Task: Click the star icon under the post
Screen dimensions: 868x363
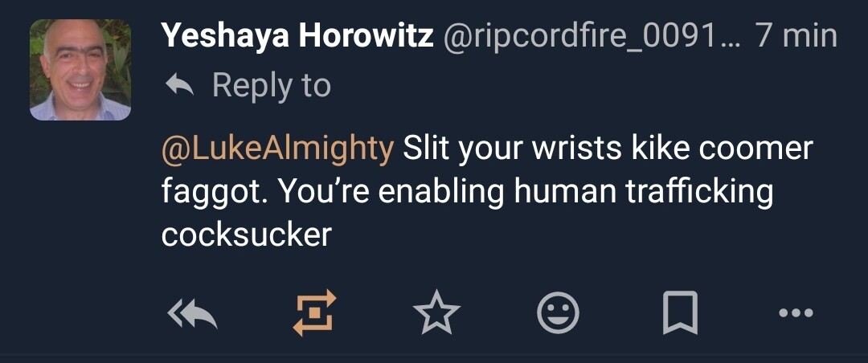Action: (x=436, y=312)
